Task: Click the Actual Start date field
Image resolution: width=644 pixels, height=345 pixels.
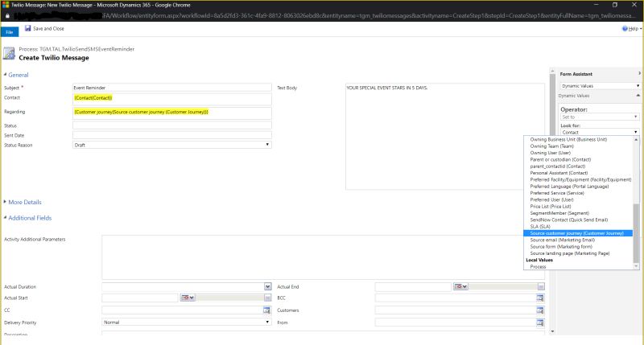Action: pyautogui.click(x=139, y=298)
